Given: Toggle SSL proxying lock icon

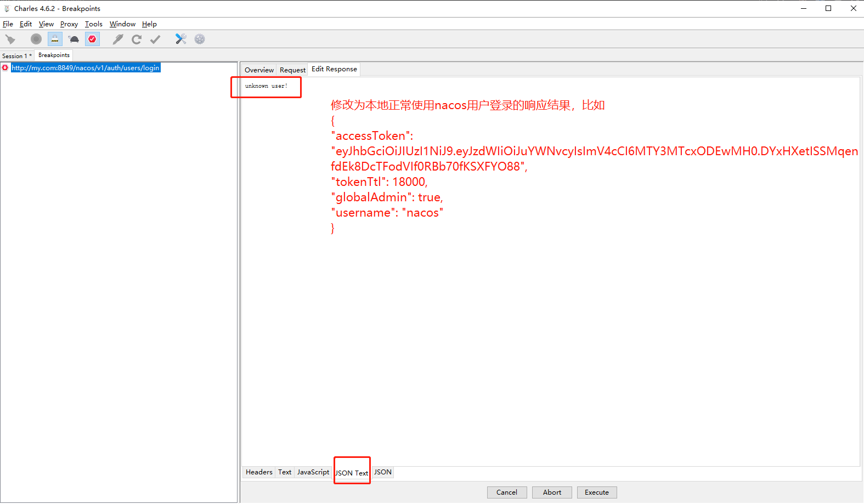Looking at the screenshot, I should pos(55,39).
